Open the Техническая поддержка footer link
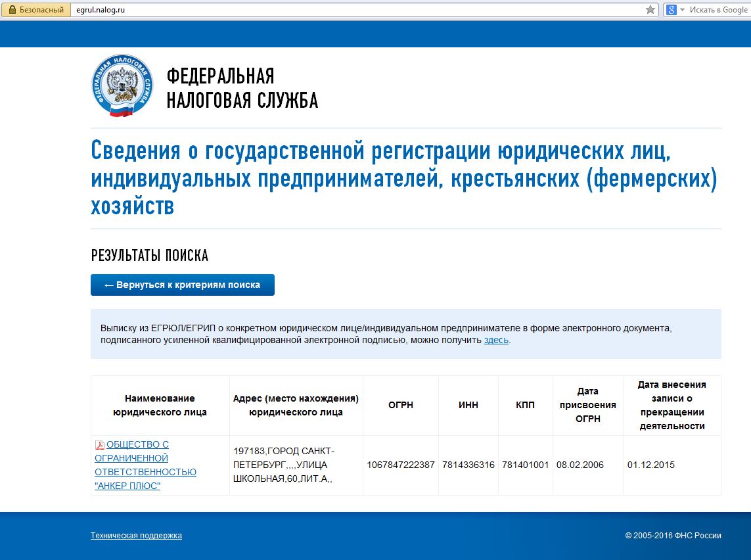The image size is (751, 560). 136,536
